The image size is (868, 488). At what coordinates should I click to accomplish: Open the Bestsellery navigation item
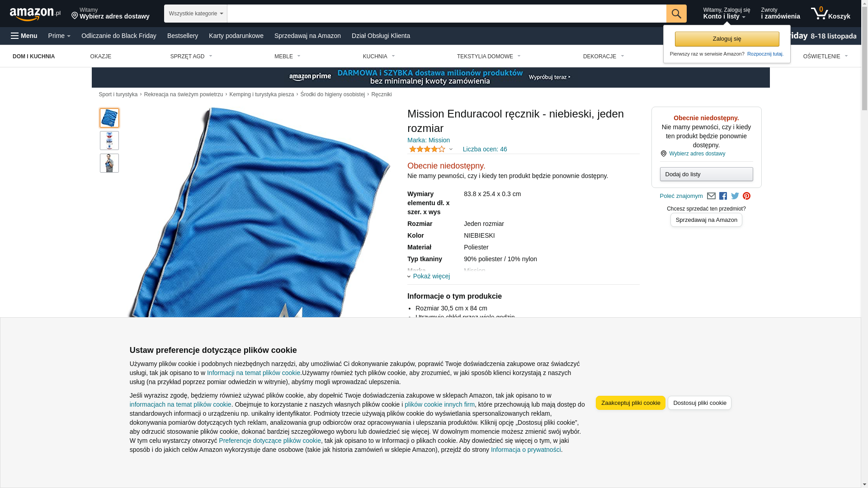click(183, 36)
